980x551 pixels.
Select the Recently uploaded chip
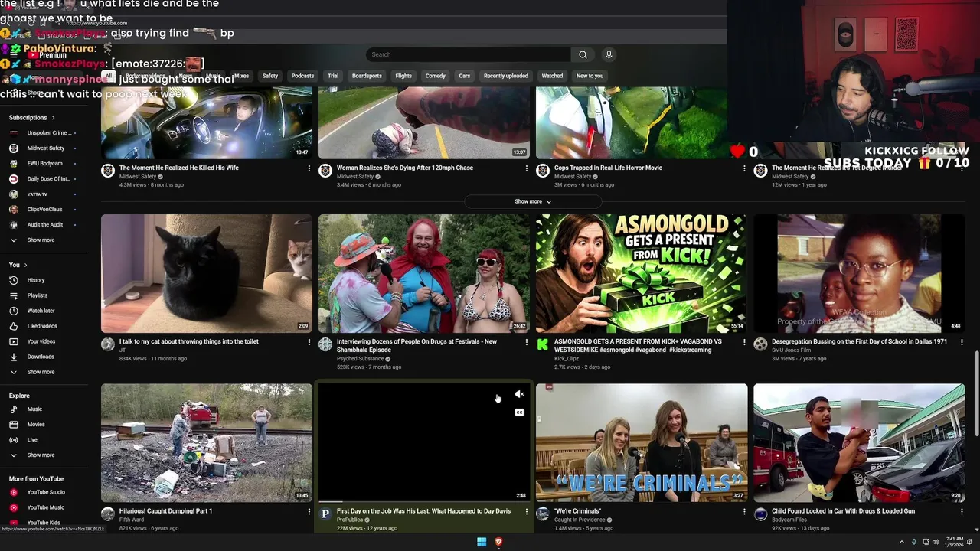pyautogui.click(x=505, y=76)
